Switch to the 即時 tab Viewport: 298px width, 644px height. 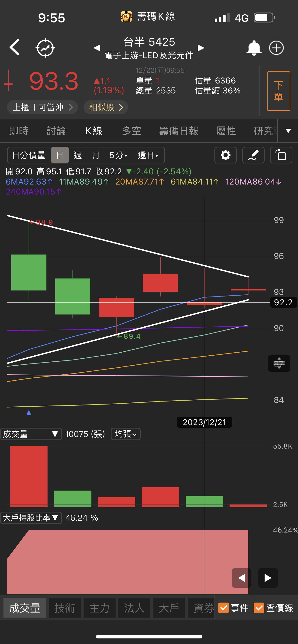(x=19, y=131)
